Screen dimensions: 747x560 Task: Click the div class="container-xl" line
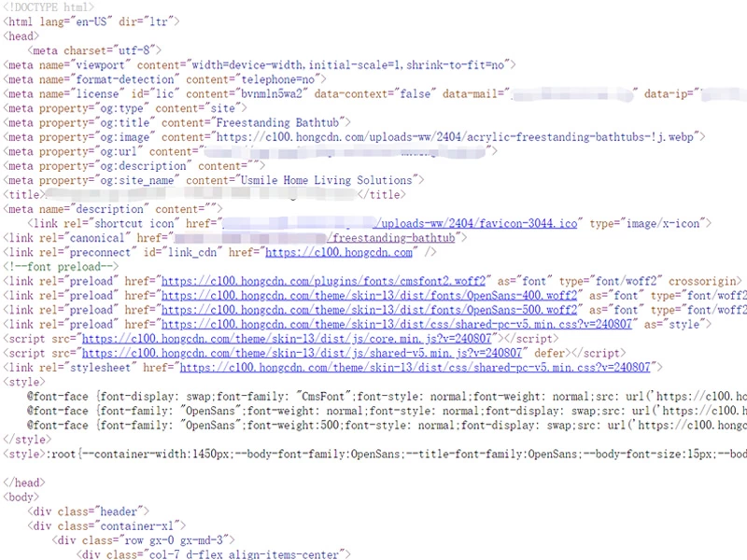point(106,525)
